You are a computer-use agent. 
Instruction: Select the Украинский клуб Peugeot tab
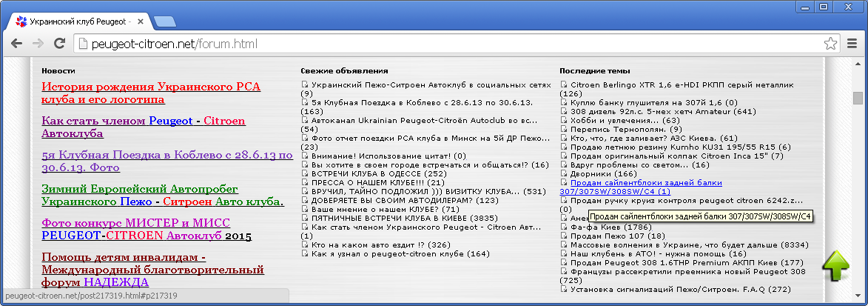pyautogui.click(x=80, y=22)
